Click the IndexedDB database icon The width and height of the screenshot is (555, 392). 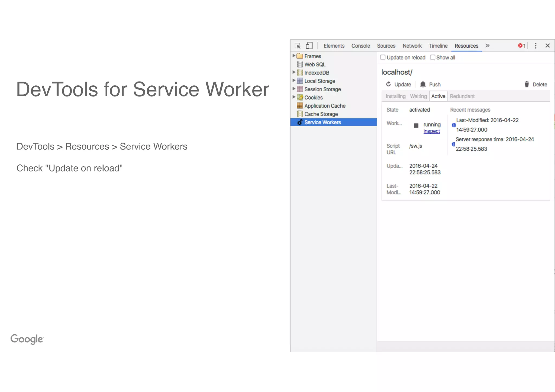[300, 72]
